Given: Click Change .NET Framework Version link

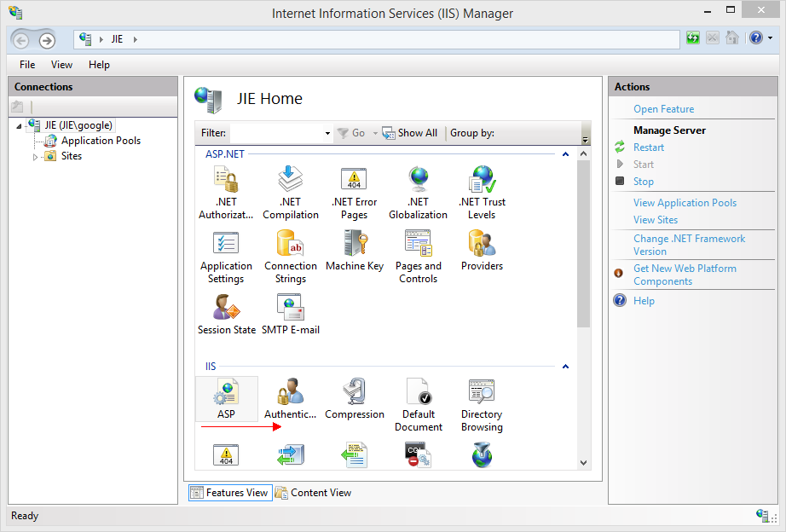Looking at the screenshot, I should [x=689, y=246].
